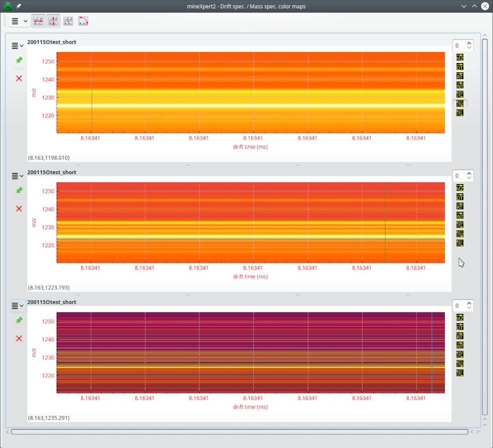
Task: Expand the bottom plot's hamburger menu
Action: [x=18, y=306]
